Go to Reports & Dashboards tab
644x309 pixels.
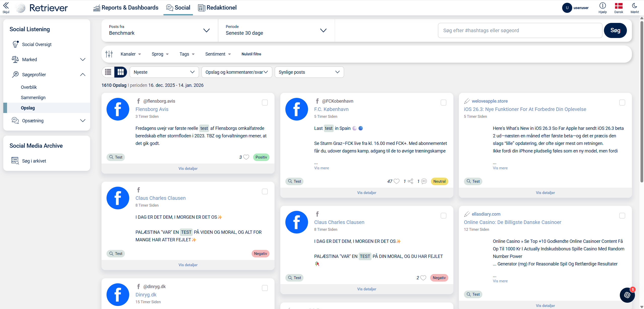click(x=126, y=8)
